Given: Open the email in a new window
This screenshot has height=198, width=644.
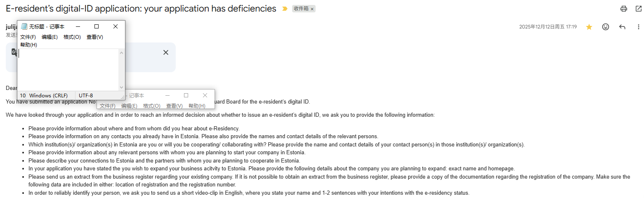Looking at the screenshot, I should click(x=639, y=9).
